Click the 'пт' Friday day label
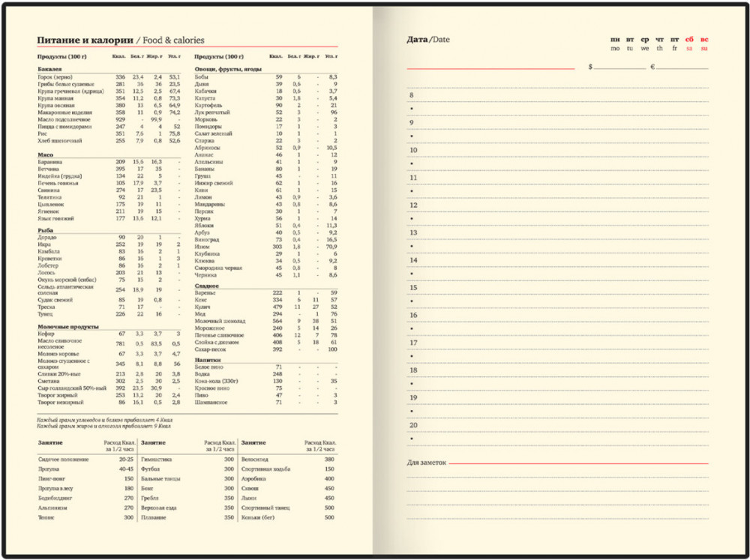Screen dimensions: 750x560 (674, 39)
